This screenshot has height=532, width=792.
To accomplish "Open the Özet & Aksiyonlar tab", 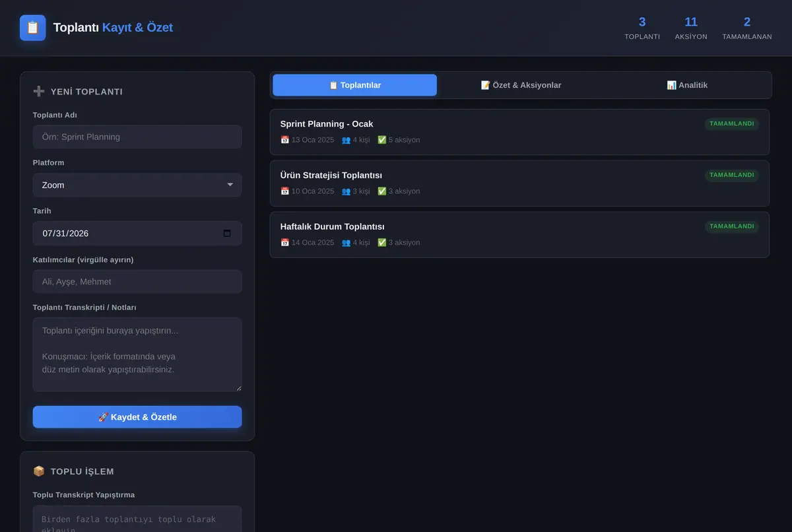I will coord(521,85).
